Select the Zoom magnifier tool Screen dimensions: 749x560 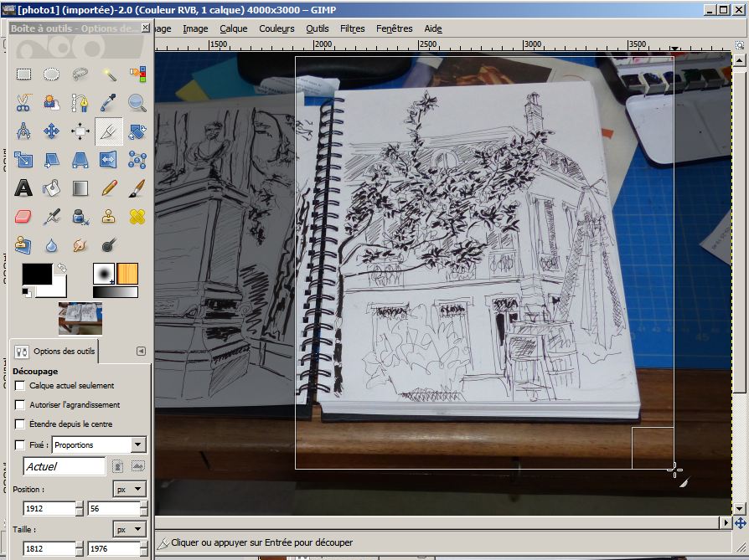point(137,103)
